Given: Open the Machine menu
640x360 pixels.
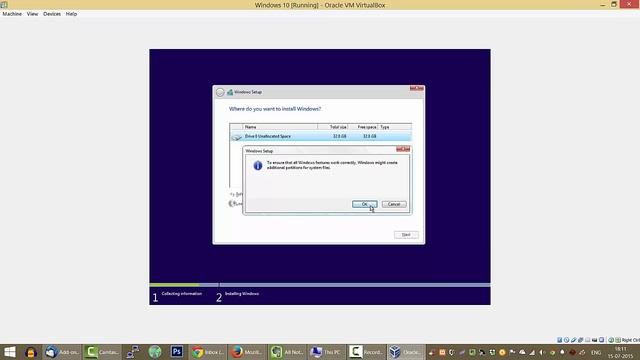Looking at the screenshot, I should click(x=12, y=14).
